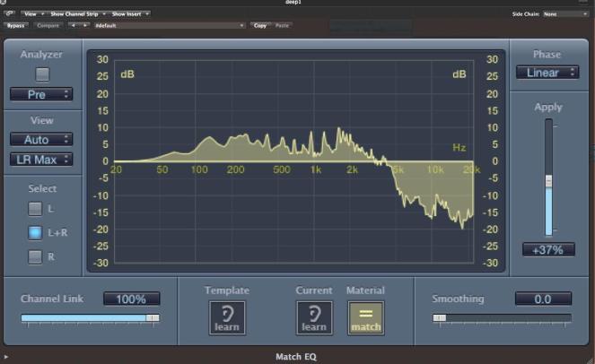Open the Pre analyzer dropdown
The width and height of the screenshot is (595, 364).
[41, 94]
